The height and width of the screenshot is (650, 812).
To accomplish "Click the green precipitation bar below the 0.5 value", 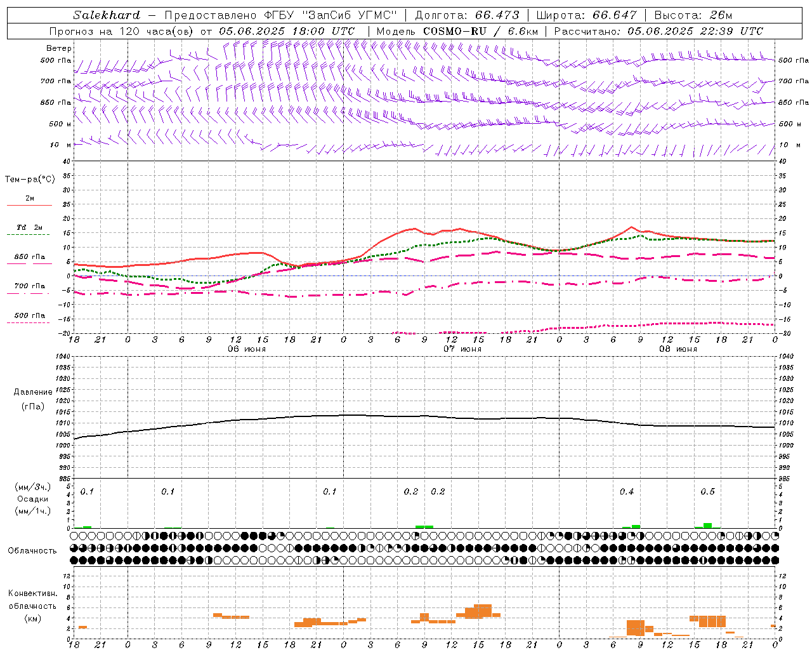I will [x=707, y=526].
